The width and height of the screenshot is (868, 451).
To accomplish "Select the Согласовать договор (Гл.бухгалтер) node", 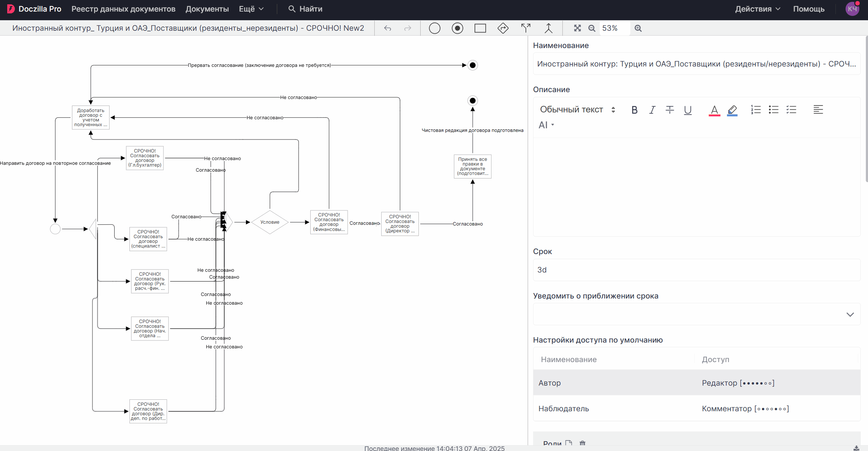I will tap(145, 158).
